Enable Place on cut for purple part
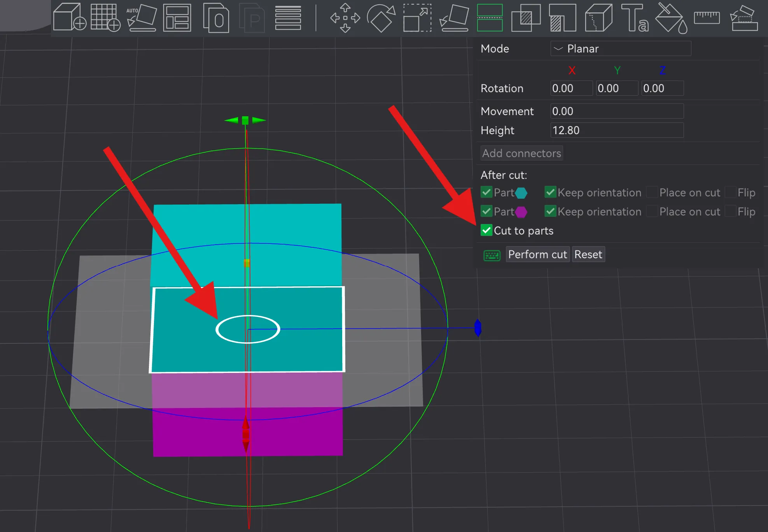The image size is (768, 532). (653, 212)
